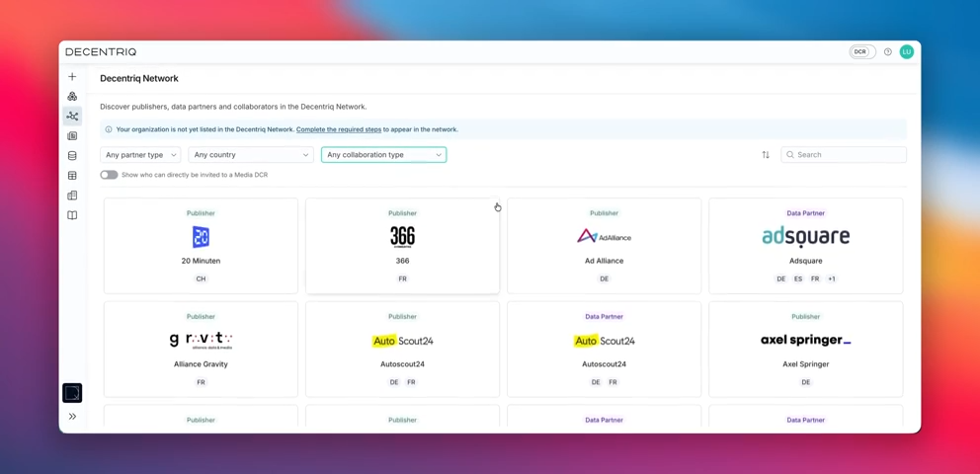The width and height of the screenshot is (980, 474).
Task: Click the info icon in the banner
Action: click(x=109, y=130)
